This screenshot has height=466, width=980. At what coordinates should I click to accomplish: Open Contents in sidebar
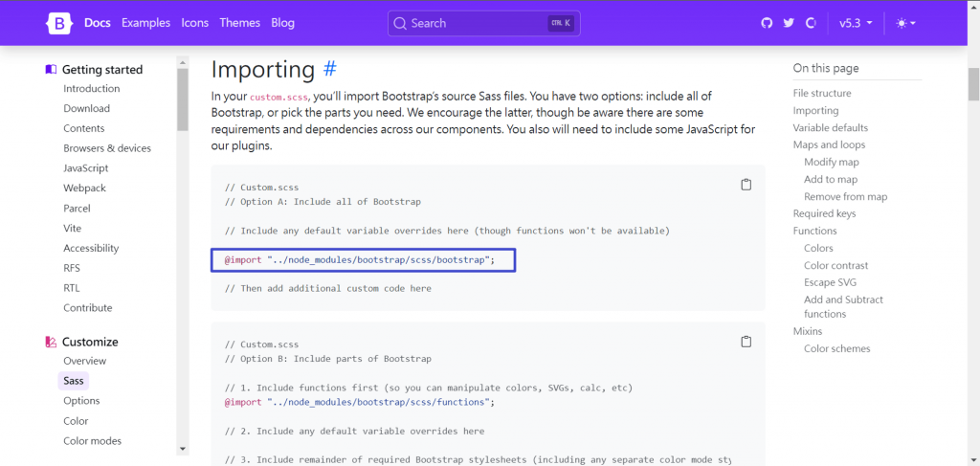click(x=84, y=128)
